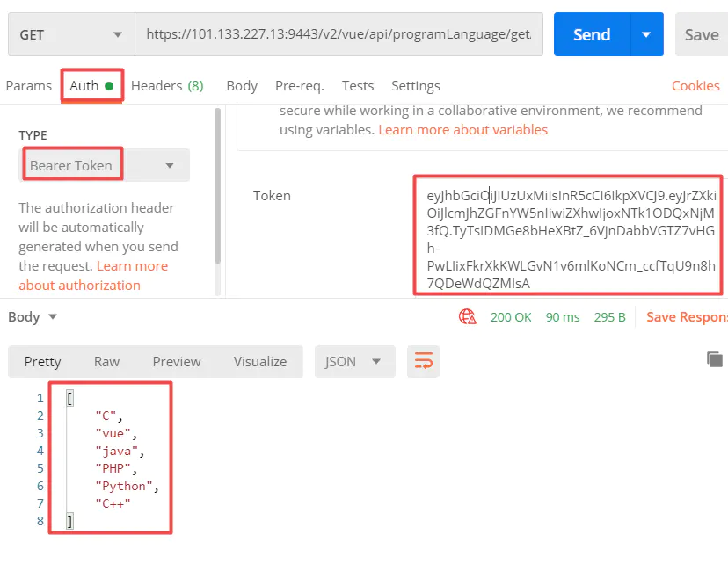Select the Visualize response view
This screenshot has height=564, width=728.
pos(260,361)
